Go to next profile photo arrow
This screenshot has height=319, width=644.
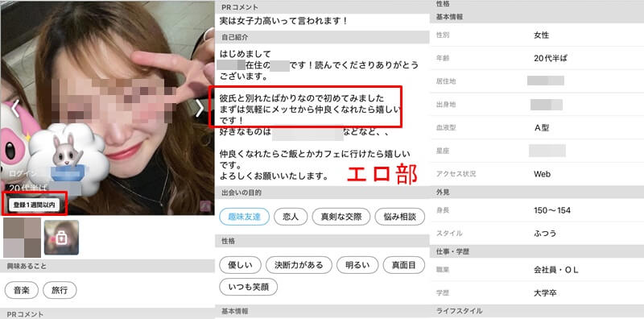coord(199,109)
